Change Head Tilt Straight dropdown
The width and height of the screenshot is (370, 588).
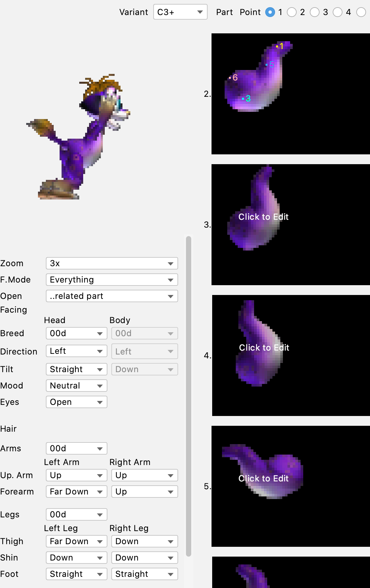tap(77, 369)
